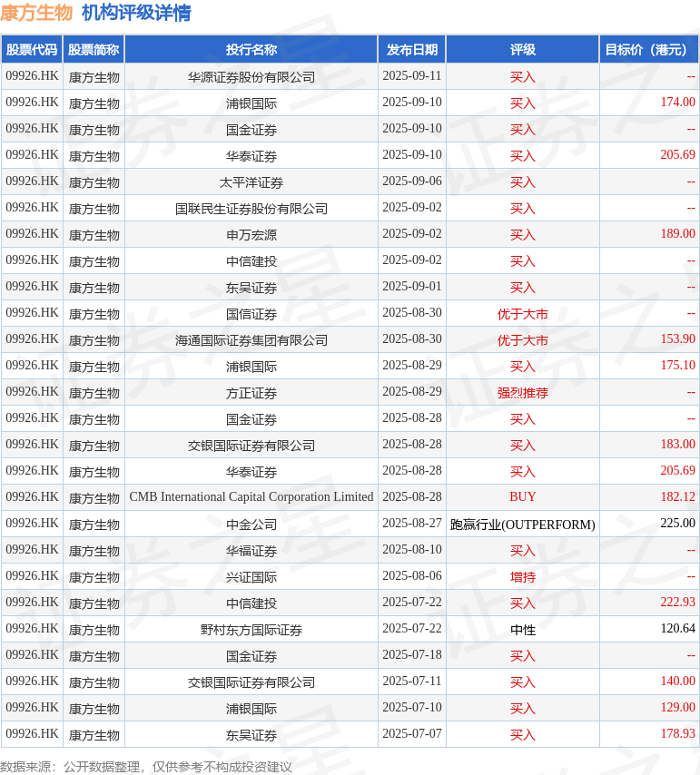Click the 目标价（港元） column header
This screenshot has width=700, height=775.
click(648, 49)
